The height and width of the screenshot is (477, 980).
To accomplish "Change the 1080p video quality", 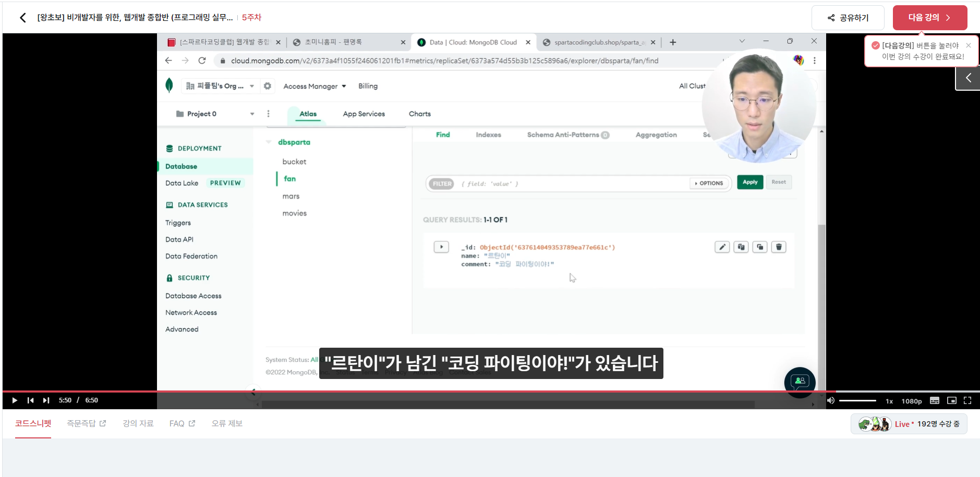I will tap(912, 401).
